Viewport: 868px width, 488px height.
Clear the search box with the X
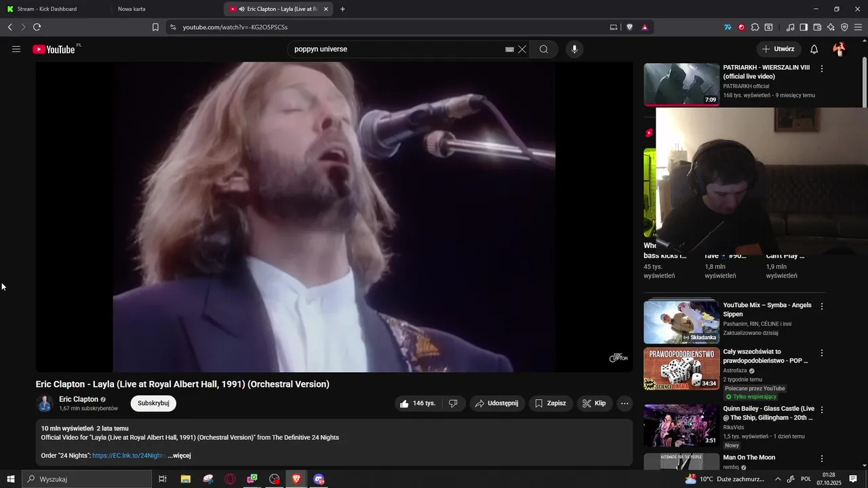point(522,49)
